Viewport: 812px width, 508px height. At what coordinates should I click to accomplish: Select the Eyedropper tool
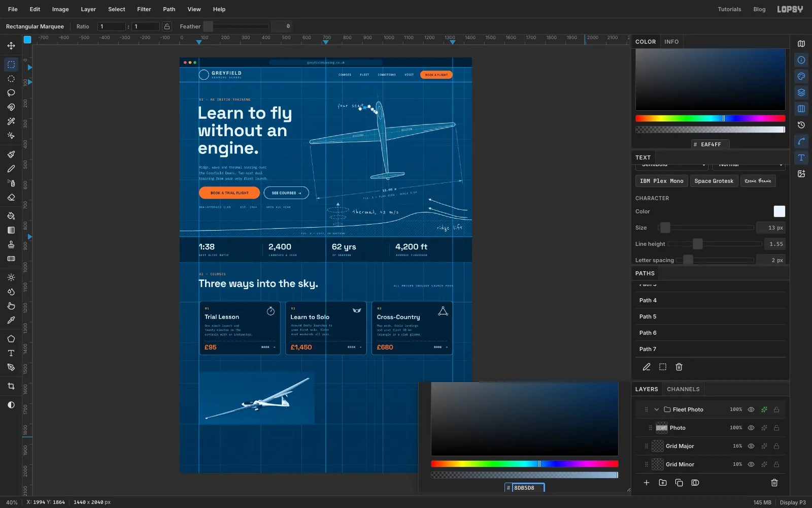(x=11, y=320)
